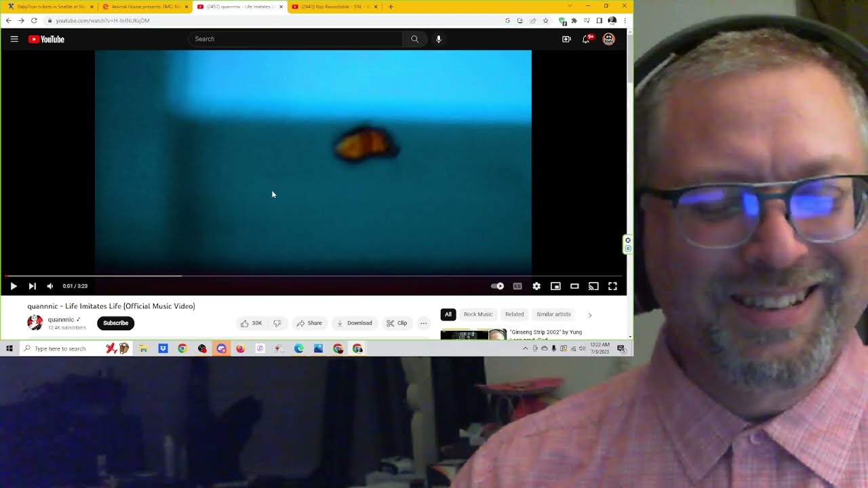The image size is (868, 488).
Task: Select the Related filter chip
Action: (x=515, y=314)
